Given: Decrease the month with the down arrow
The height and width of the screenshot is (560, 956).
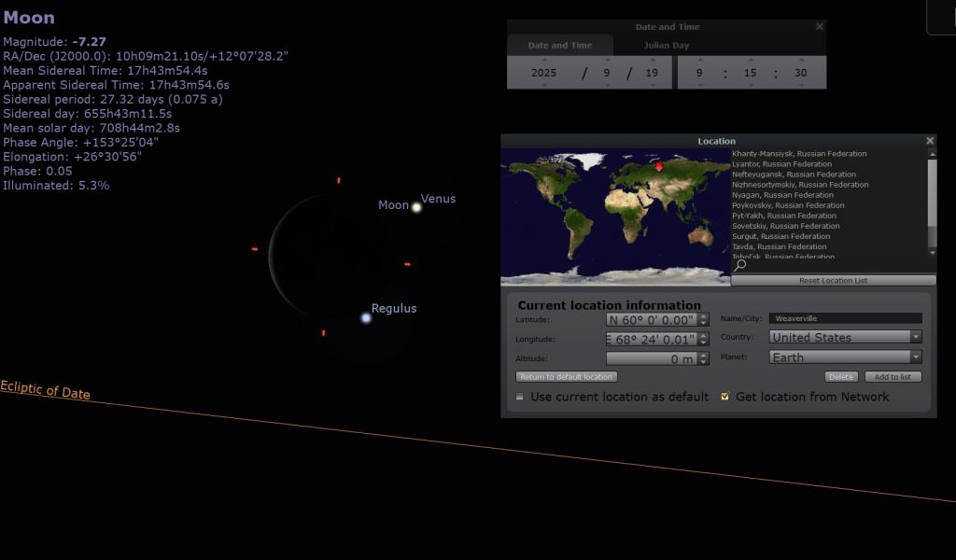Looking at the screenshot, I should (x=607, y=85).
